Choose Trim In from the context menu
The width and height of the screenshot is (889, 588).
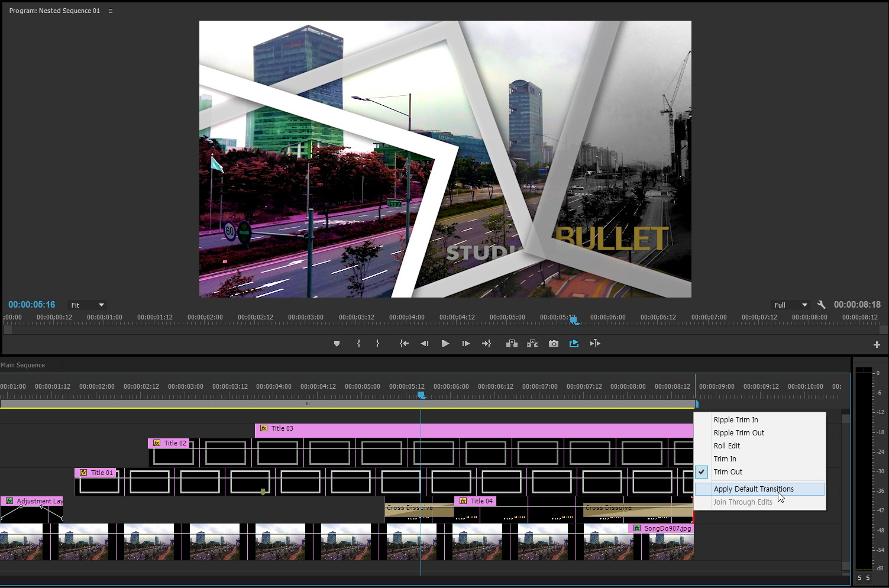click(759, 459)
